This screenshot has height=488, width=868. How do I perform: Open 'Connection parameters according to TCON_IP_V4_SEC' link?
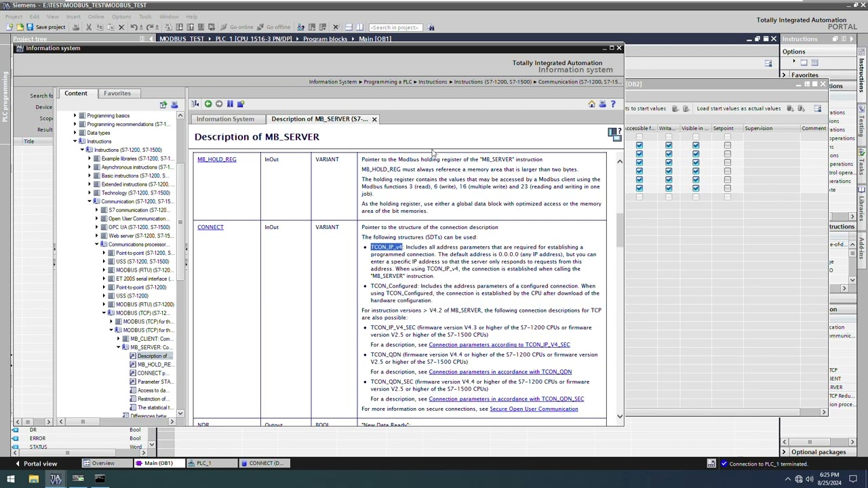tap(499, 345)
